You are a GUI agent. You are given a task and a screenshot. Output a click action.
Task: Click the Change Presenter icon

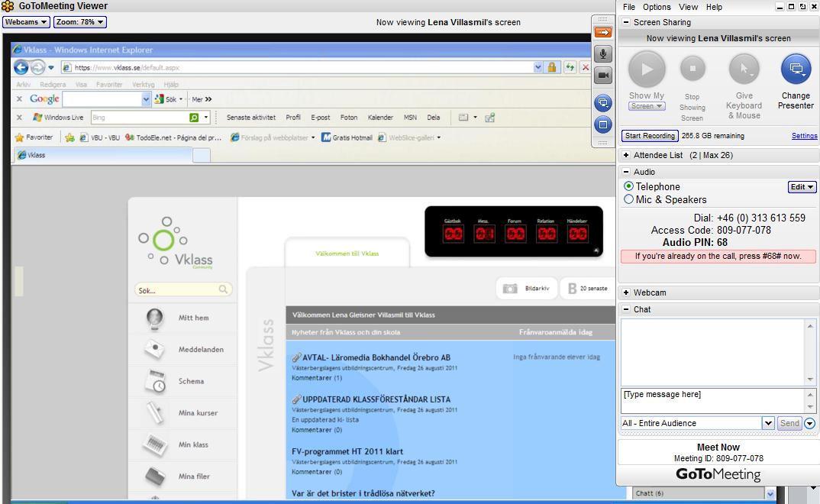click(796, 69)
